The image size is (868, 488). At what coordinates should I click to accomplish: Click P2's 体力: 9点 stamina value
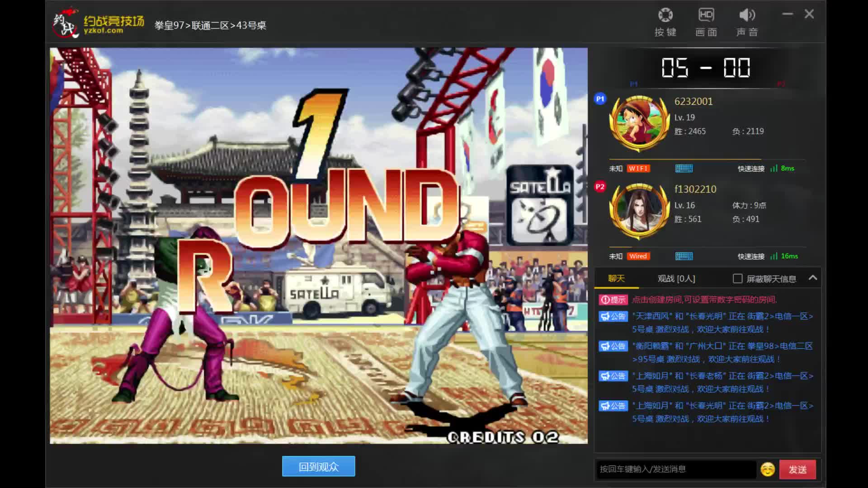pyautogui.click(x=749, y=205)
